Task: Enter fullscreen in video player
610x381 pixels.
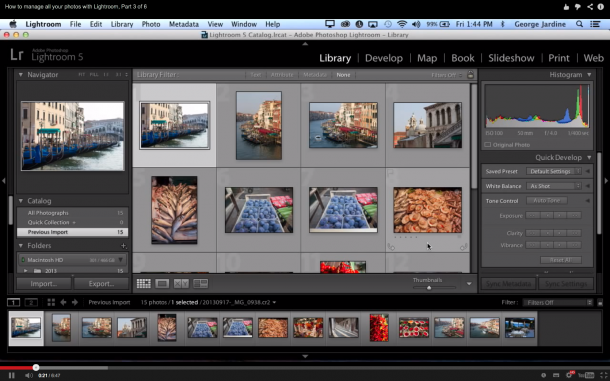Action: point(603,375)
